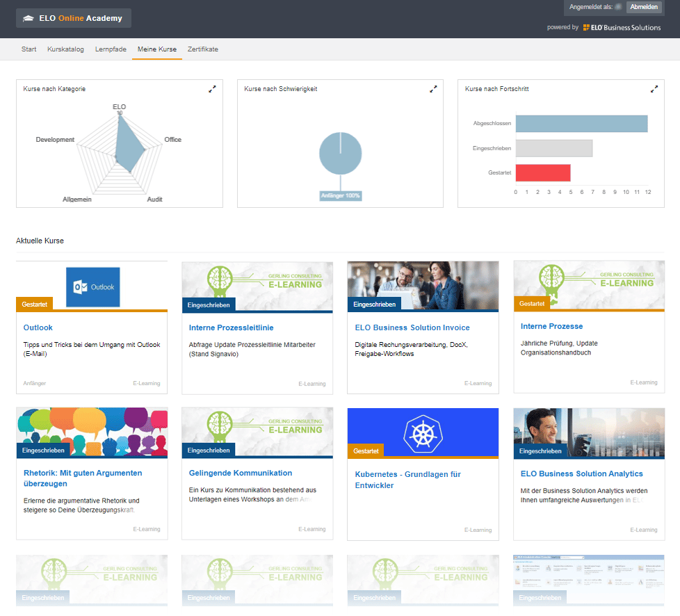This screenshot has height=616, width=680.
Task: Select the Meine Kurse tab
Action: click(157, 49)
